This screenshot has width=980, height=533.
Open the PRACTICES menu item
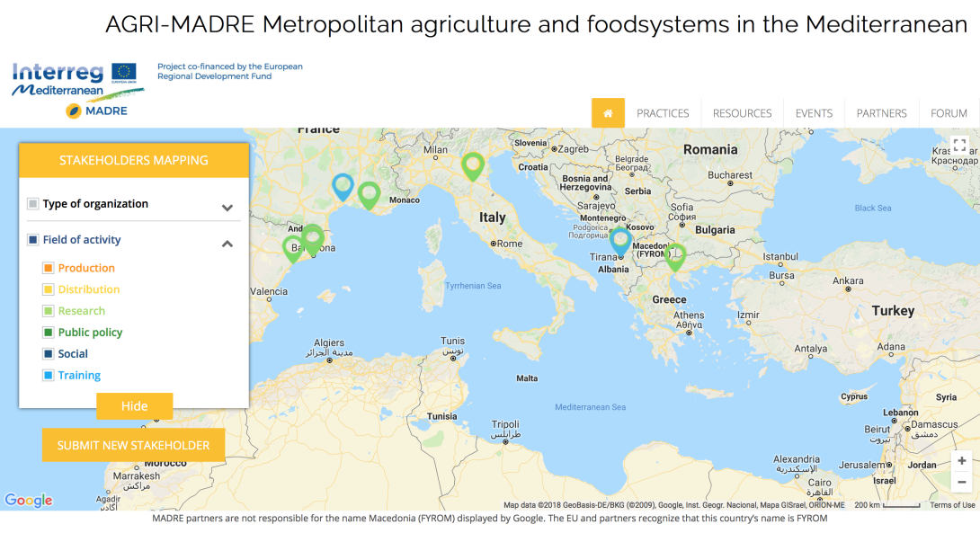coord(663,113)
